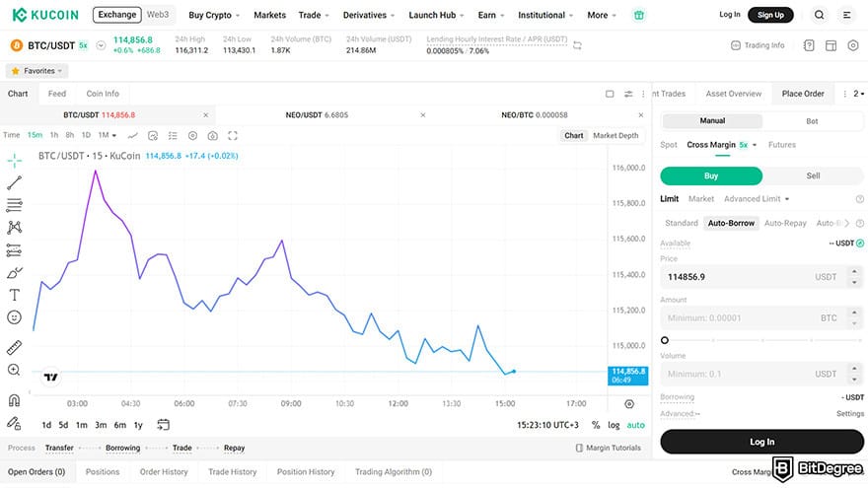Image resolution: width=868 pixels, height=488 pixels.
Task: Click the Amount BTC input field
Action: 761,318
